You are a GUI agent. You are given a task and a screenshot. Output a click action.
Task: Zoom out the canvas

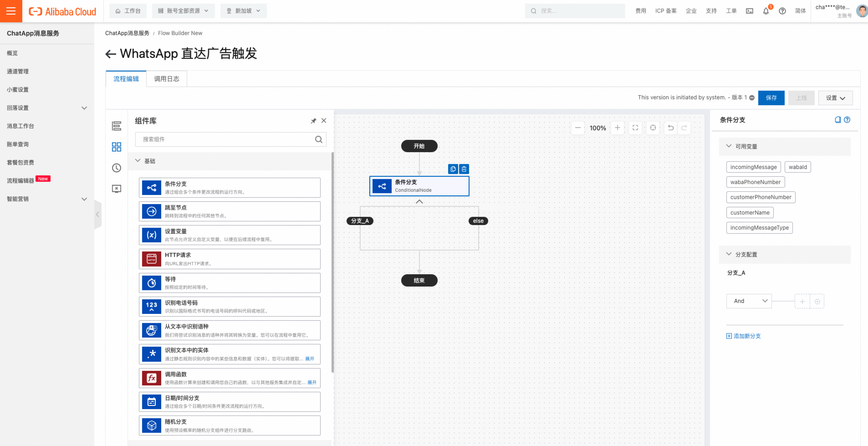pyautogui.click(x=578, y=128)
